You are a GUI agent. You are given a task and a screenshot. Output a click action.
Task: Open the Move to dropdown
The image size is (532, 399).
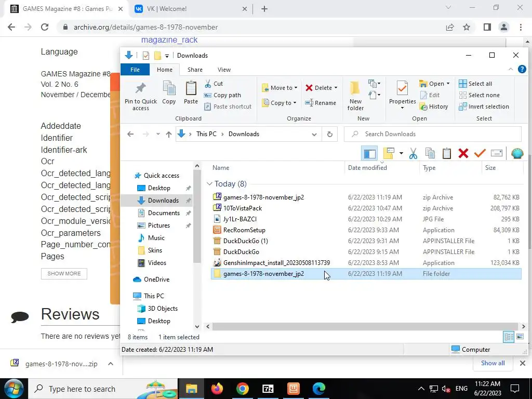[x=280, y=88]
